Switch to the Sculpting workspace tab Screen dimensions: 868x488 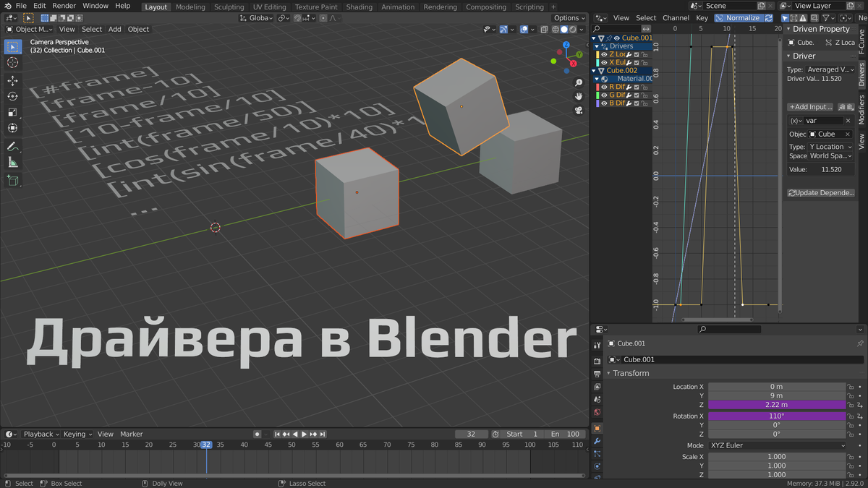pyautogui.click(x=229, y=7)
